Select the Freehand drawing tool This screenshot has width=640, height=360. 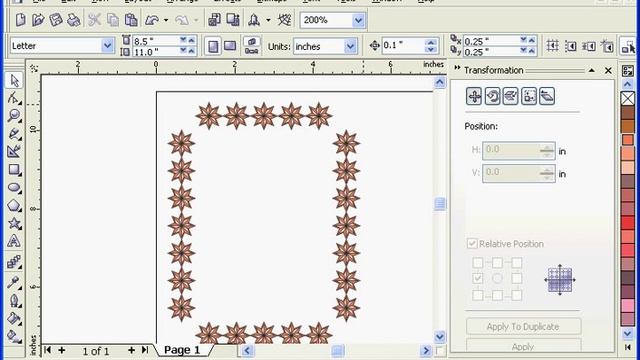[x=14, y=134]
